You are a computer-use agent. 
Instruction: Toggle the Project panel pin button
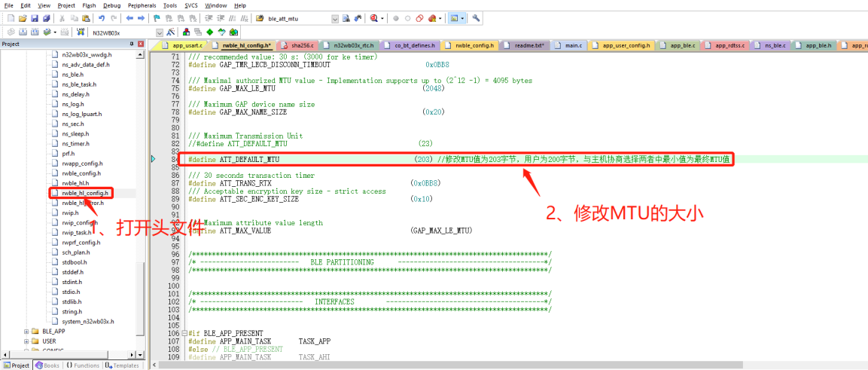132,44
